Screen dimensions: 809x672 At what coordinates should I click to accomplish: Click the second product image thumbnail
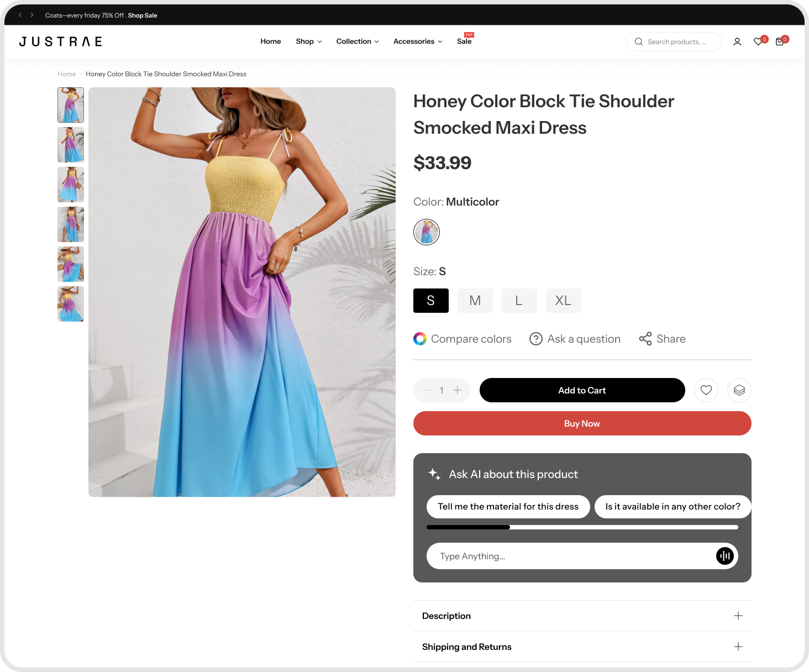(70, 144)
